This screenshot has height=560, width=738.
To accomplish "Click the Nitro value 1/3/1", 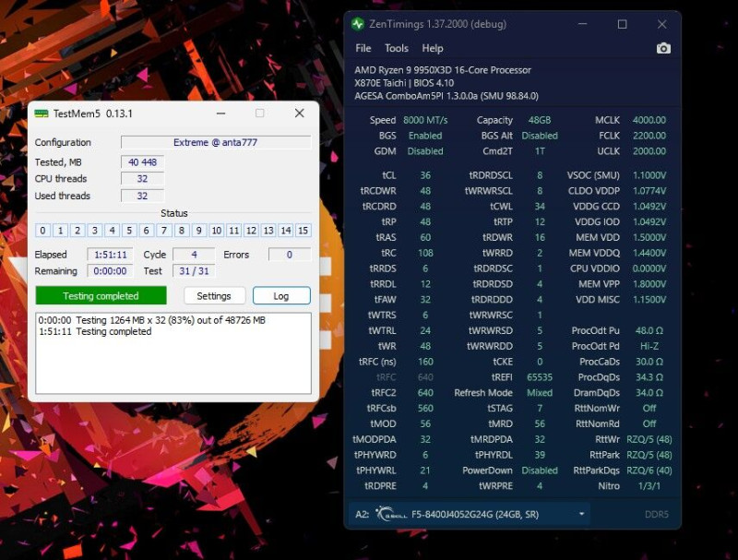I will pyautogui.click(x=649, y=486).
